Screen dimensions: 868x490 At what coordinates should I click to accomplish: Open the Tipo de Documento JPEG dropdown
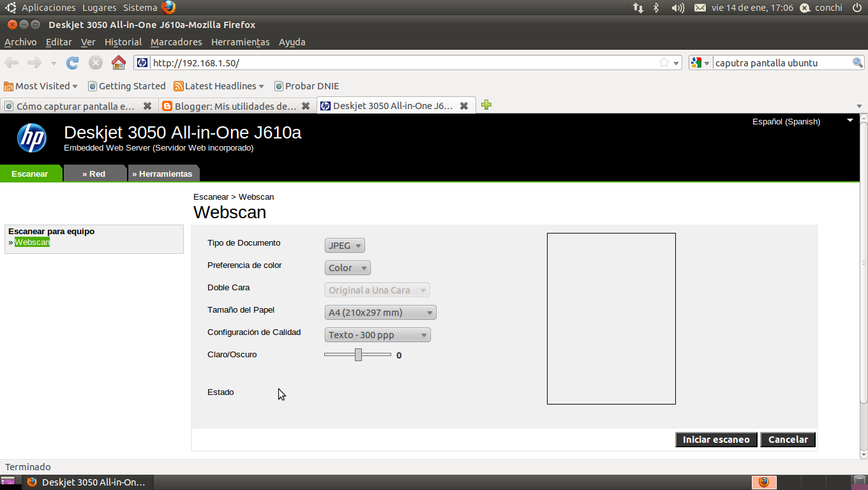345,246
